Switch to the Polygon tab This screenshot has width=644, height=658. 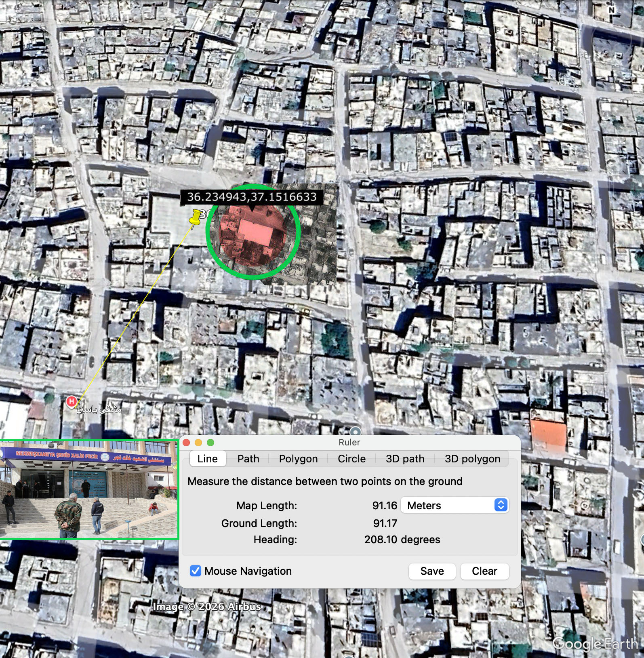[x=298, y=459]
